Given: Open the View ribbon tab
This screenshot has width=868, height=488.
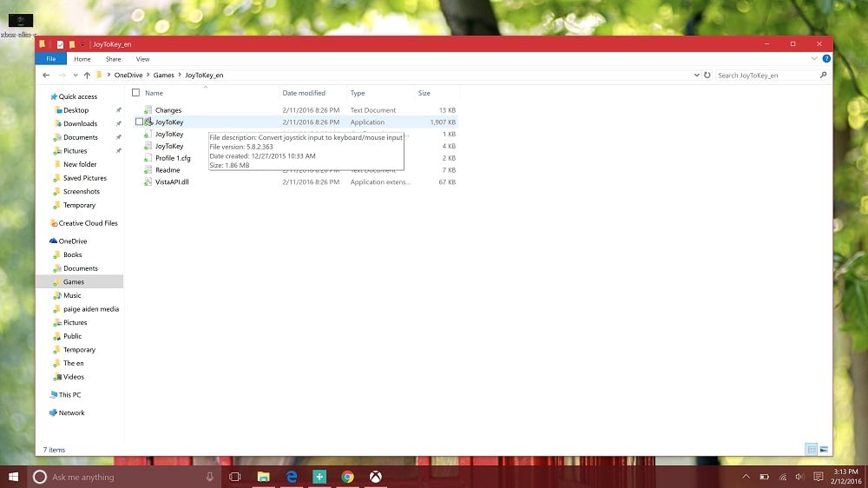Looking at the screenshot, I should coord(142,59).
